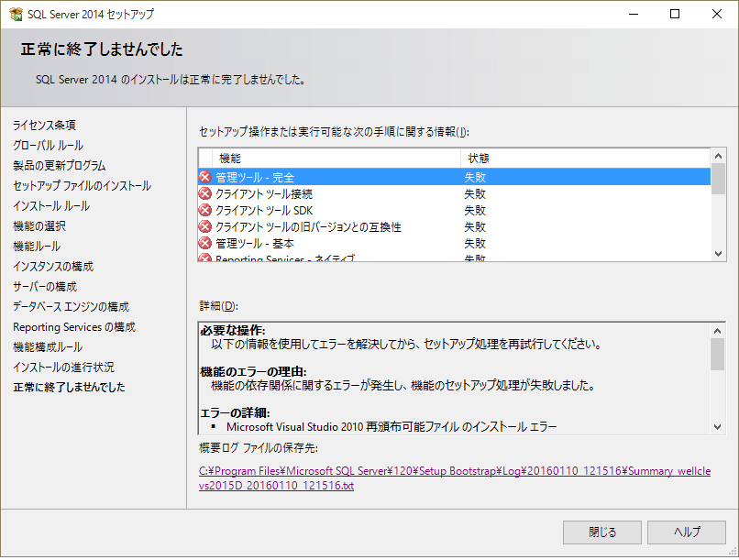
Task: Click the 機能ルール step
Action: tap(37, 247)
